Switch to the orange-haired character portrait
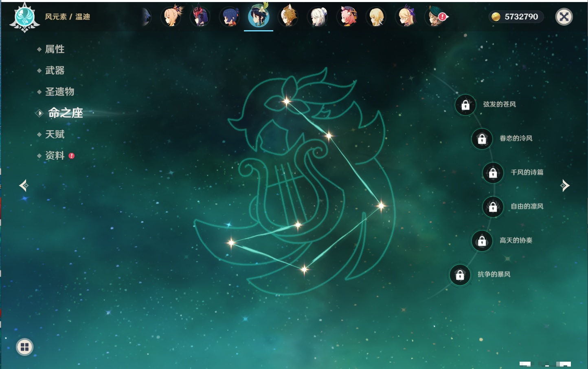The image size is (588, 369). coord(171,17)
